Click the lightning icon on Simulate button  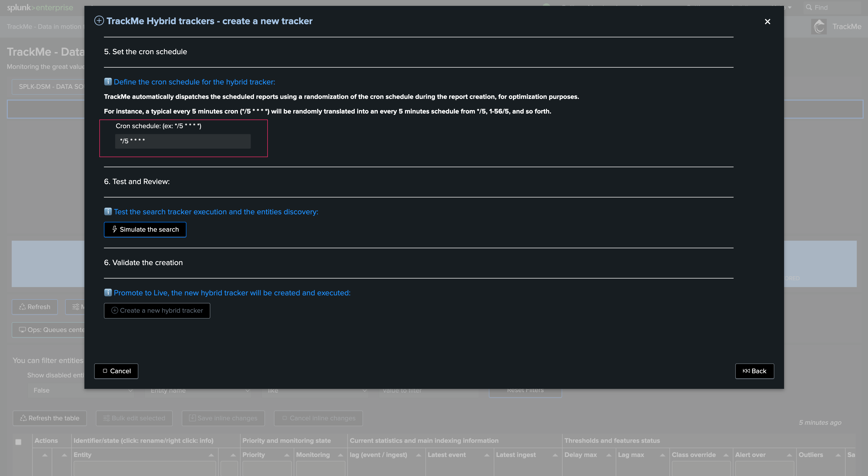pyautogui.click(x=115, y=229)
